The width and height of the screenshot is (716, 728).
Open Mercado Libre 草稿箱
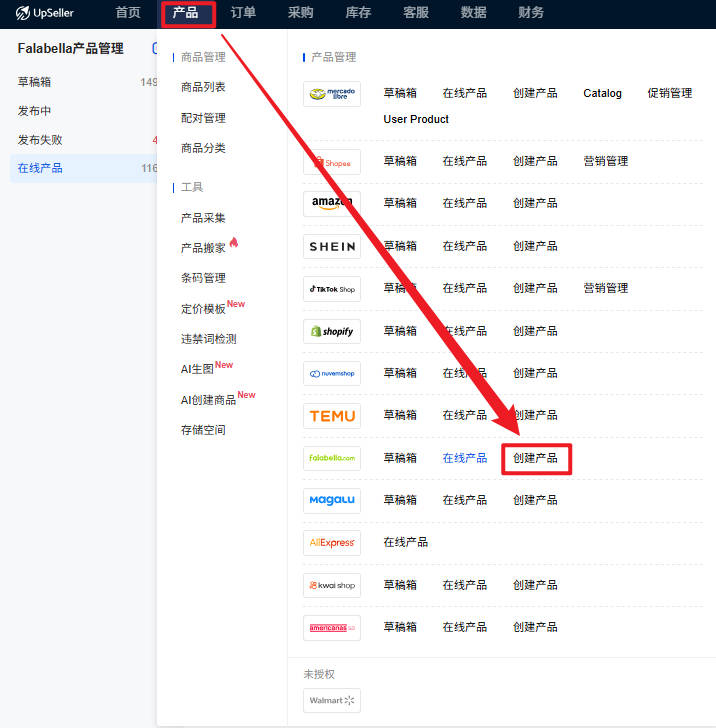(x=400, y=93)
